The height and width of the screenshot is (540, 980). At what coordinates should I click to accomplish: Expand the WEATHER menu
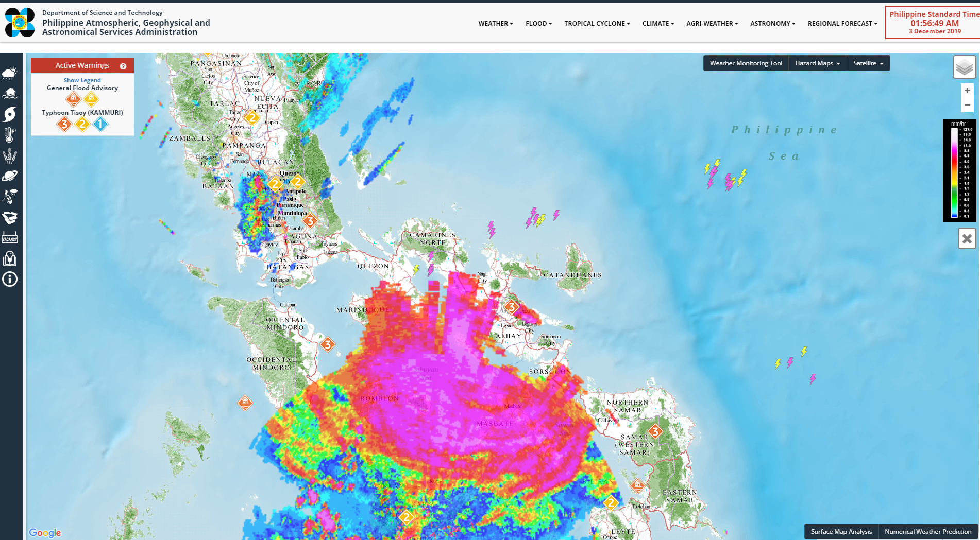496,24
